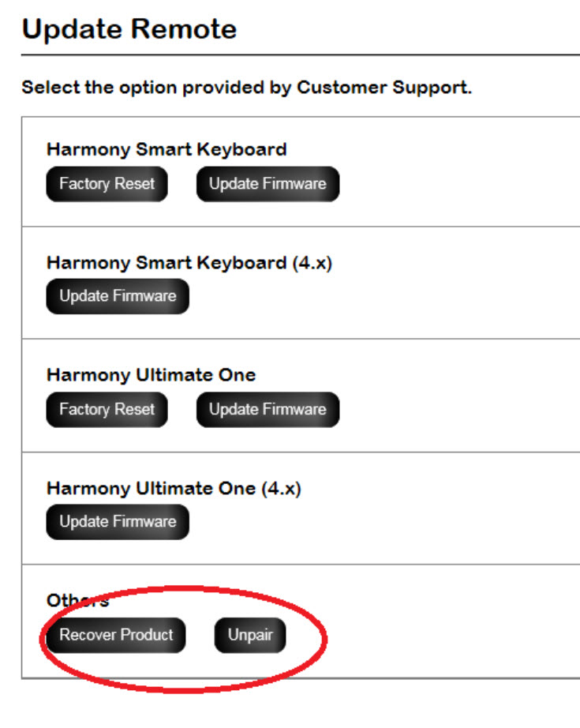Click the blank area beside Harmony Ultimate One (4.x) Update Firmware
The image size is (580, 728).
pos(379,521)
